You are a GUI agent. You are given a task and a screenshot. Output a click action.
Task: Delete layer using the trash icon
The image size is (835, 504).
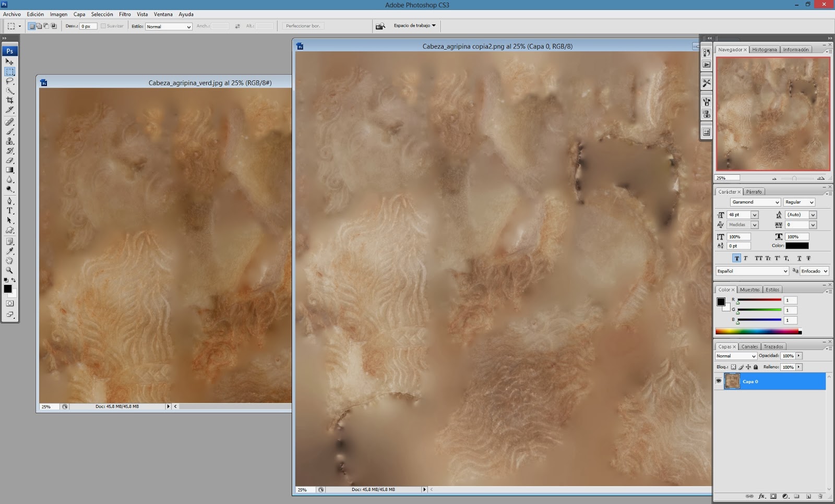point(820,496)
